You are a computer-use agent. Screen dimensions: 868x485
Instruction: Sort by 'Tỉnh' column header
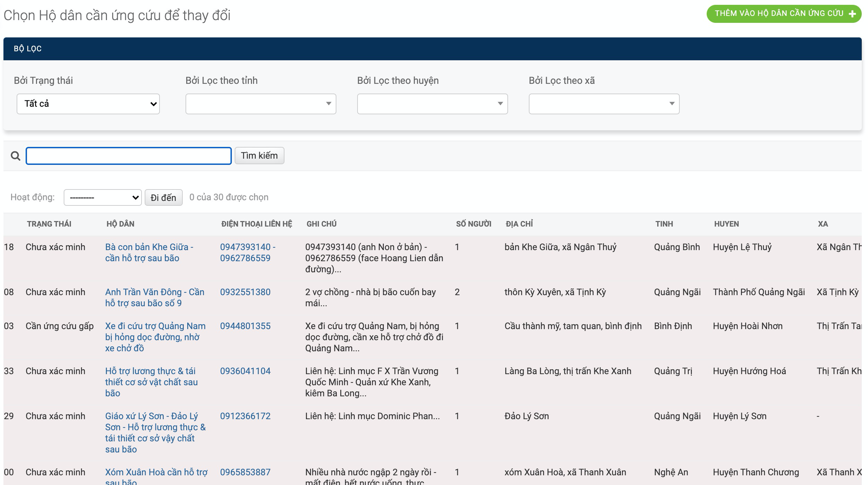(x=664, y=224)
